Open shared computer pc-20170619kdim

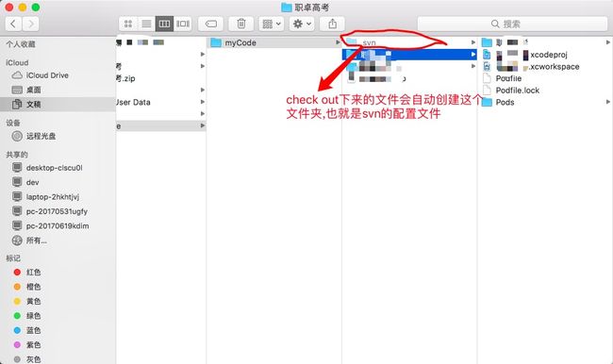(58, 225)
